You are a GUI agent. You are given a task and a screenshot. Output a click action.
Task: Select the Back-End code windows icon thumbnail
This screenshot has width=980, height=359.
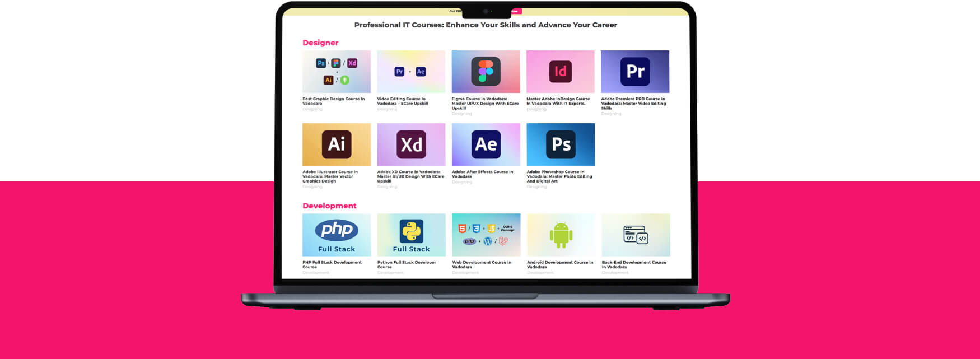636,235
